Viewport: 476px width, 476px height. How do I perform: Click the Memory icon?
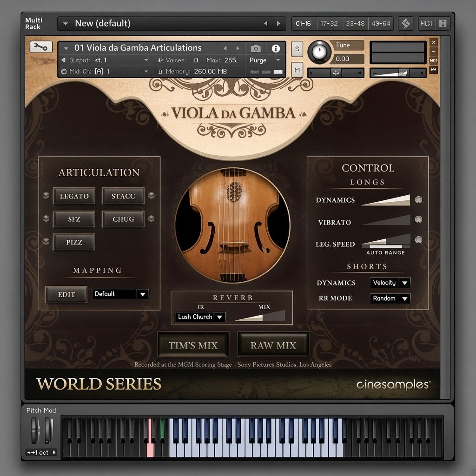click(160, 72)
